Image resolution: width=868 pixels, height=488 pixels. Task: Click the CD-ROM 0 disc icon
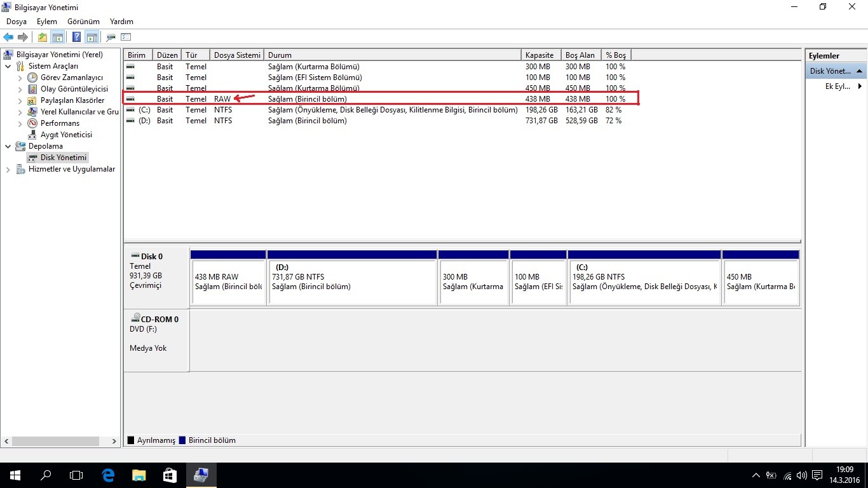coord(135,318)
